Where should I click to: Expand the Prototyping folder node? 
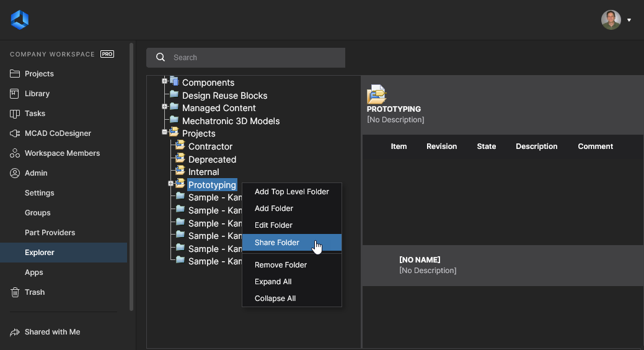[171, 184]
